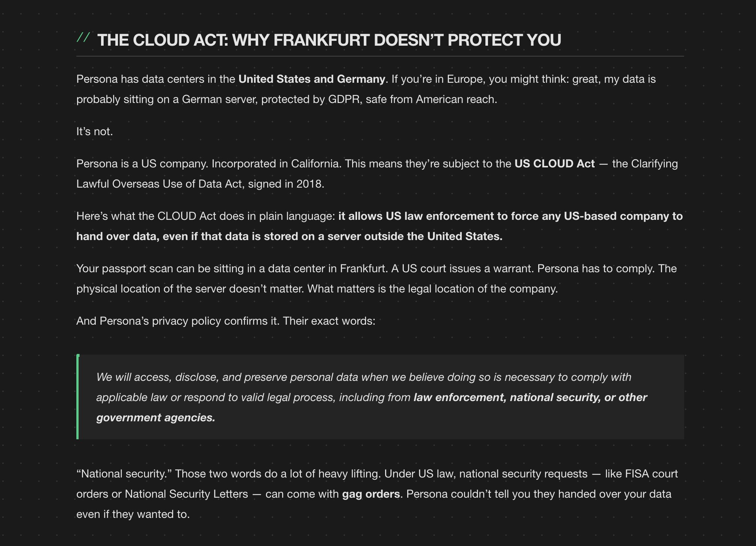Click the bold italic "government agencies." text
Screen dimensions: 756x546
pyautogui.click(x=156, y=418)
